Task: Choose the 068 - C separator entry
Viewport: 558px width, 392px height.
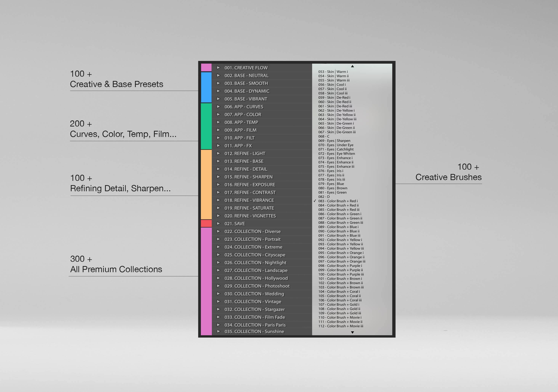Action: point(324,136)
